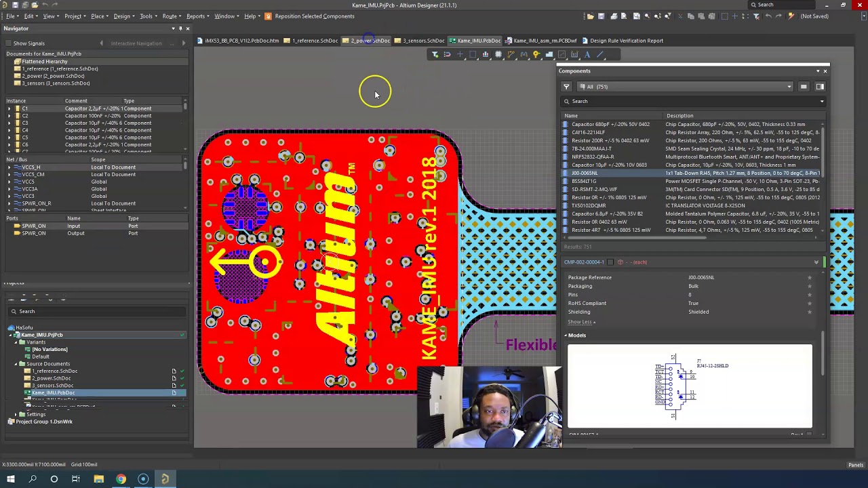The height and width of the screenshot is (488, 868).
Task: Open Chrome from the Windows taskbar
Action: (x=121, y=479)
